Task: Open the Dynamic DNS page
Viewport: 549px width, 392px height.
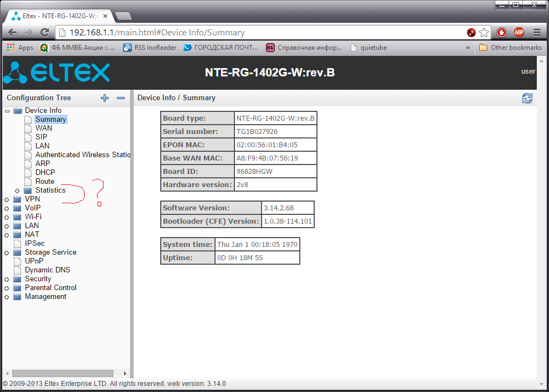Action: (47, 270)
